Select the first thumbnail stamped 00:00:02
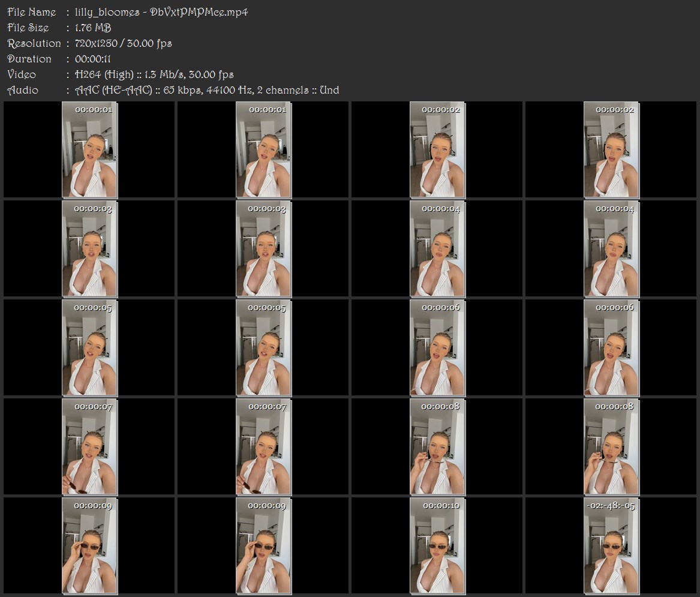Viewport: 700px width, 597px height. click(x=437, y=149)
